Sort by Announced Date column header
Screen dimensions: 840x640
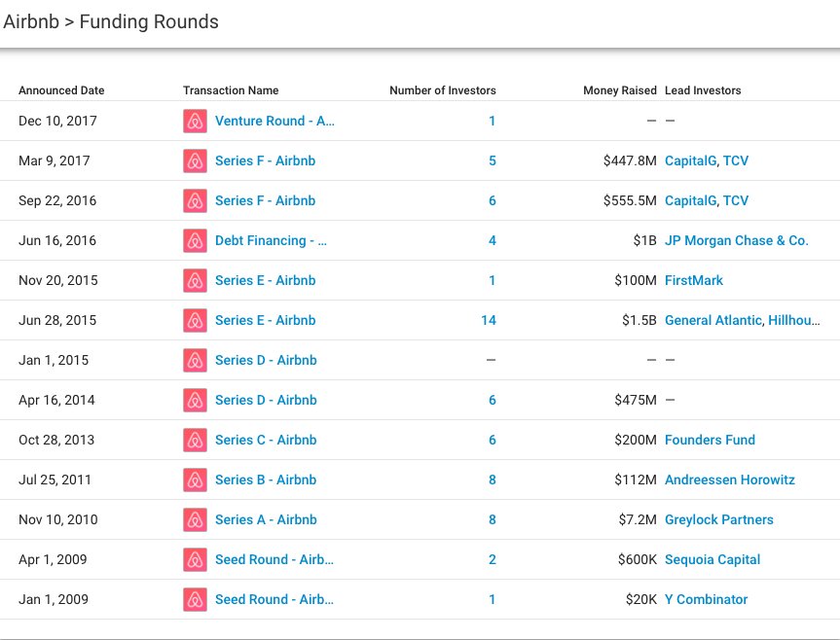61,90
